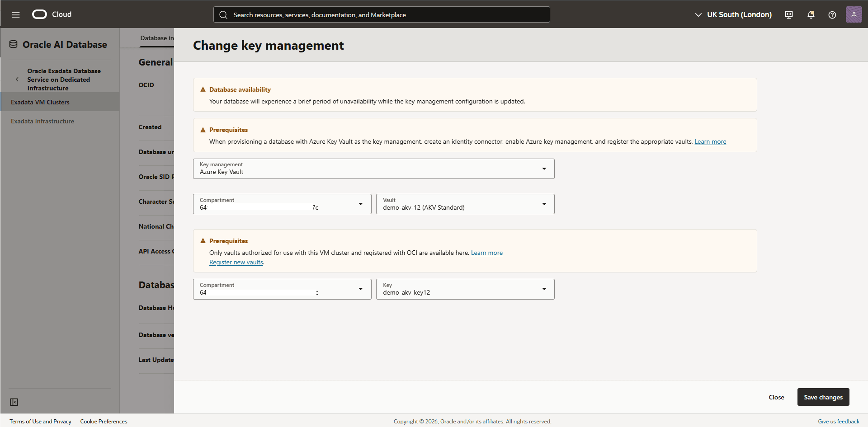Open the Help question mark icon
This screenshot has height=427, width=868.
coord(832,15)
